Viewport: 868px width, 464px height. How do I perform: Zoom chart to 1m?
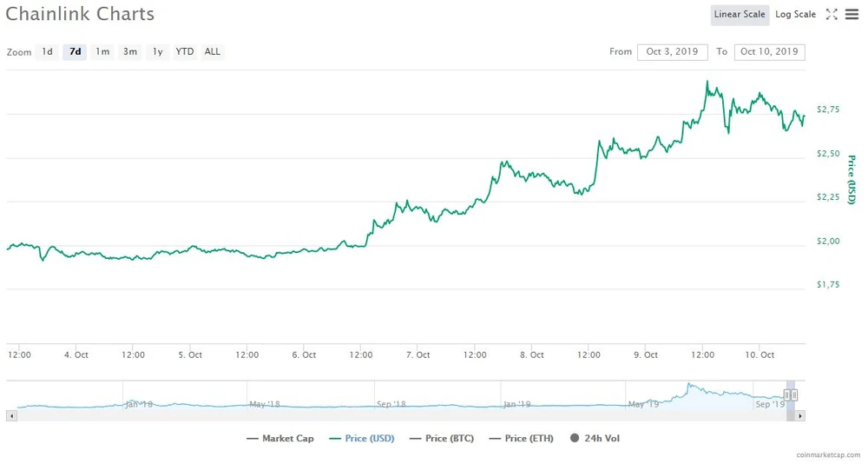[102, 52]
